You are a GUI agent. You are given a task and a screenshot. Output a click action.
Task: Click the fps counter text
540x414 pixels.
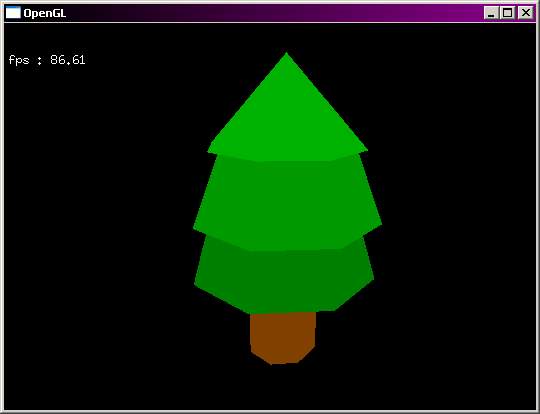point(47,60)
